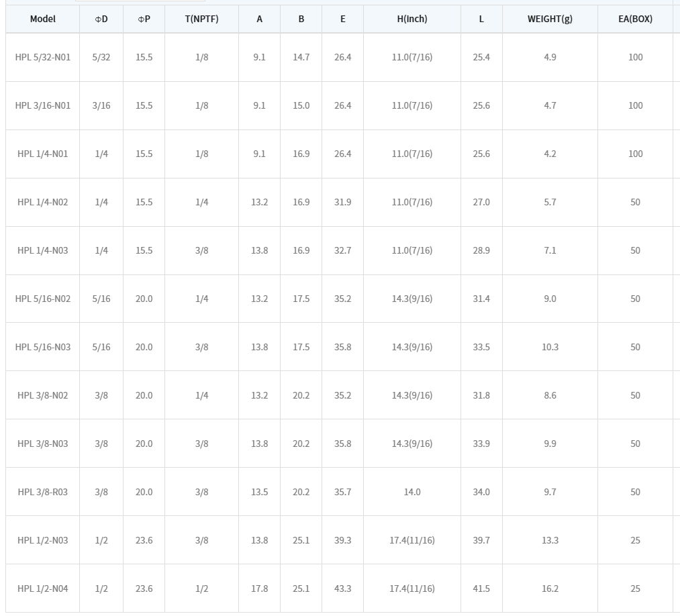Click the HPL 3/8-N02 model name
680x616 pixels.
coord(43,395)
